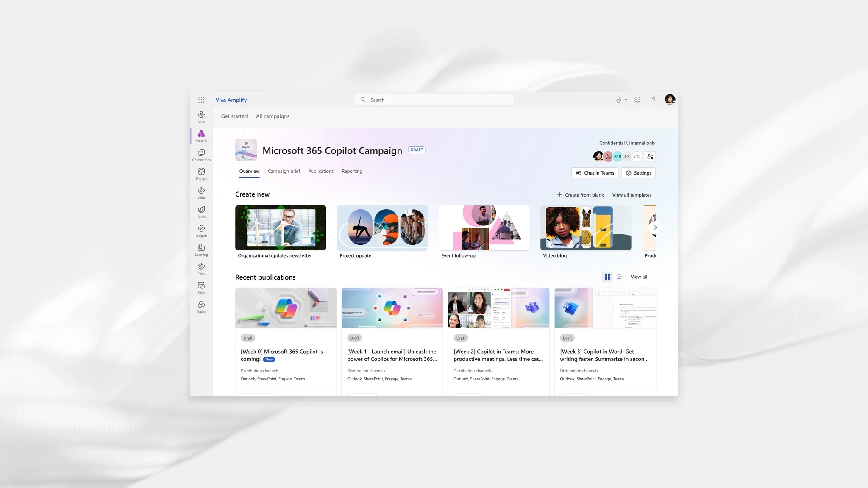
Task: Open the help question mark icon
Action: coord(654,100)
